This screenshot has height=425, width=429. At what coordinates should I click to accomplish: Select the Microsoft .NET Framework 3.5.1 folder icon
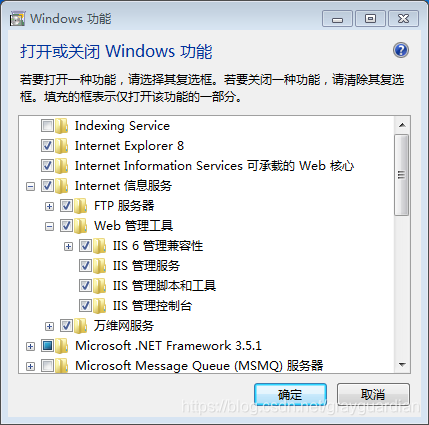click(x=62, y=346)
